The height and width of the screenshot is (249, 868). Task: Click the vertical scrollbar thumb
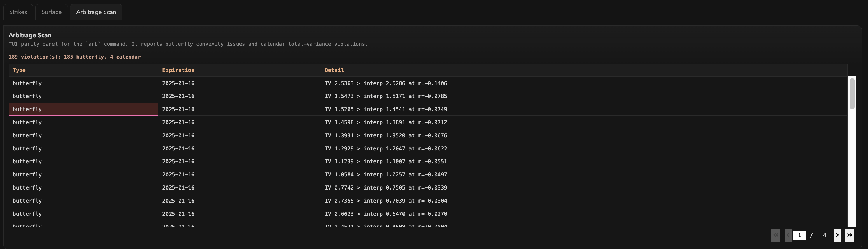click(x=852, y=94)
